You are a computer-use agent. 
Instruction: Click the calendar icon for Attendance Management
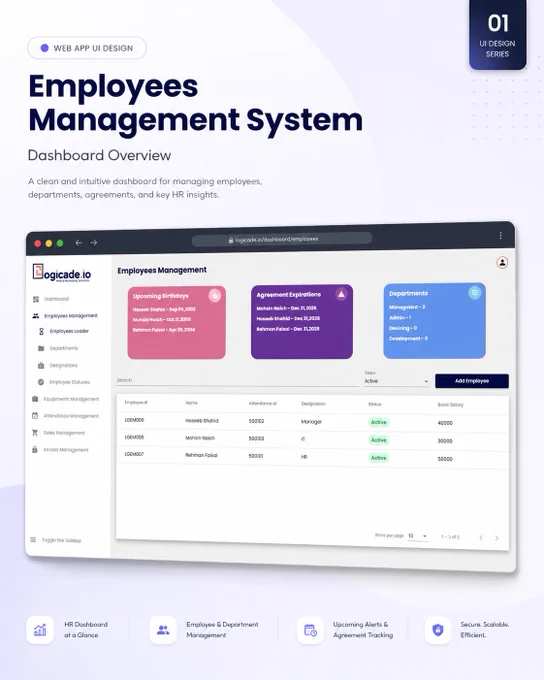[35, 415]
